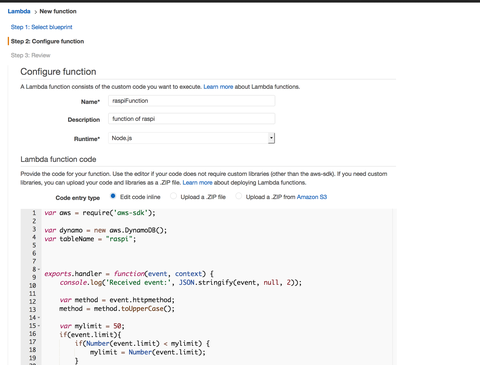Click the code line 'var aws = require('aws-sdk');'
480x365 pixels.
100,213
